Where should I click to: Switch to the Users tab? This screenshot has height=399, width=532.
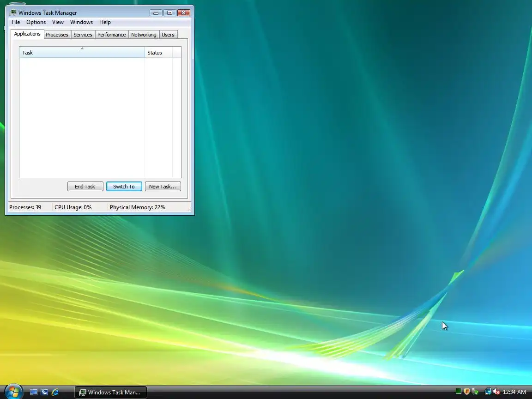click(168, 35)
